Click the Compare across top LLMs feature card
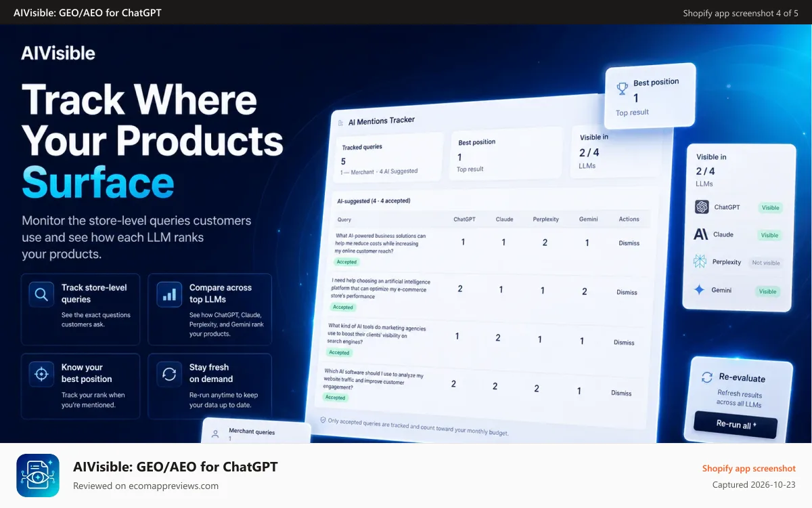 click(x=210, y=310)
